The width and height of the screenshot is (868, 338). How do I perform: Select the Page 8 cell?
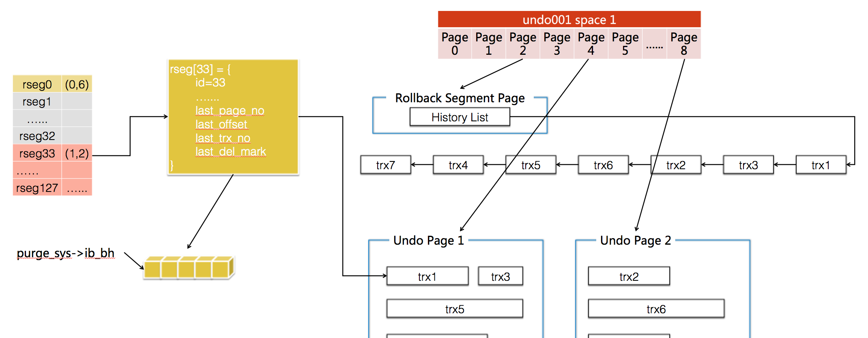click(x=684, y=44)
